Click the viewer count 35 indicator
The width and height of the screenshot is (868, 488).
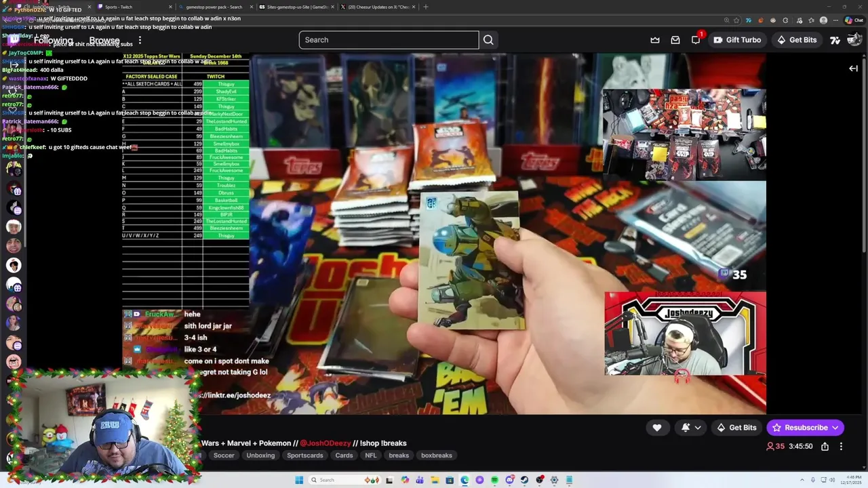[776, 446]
